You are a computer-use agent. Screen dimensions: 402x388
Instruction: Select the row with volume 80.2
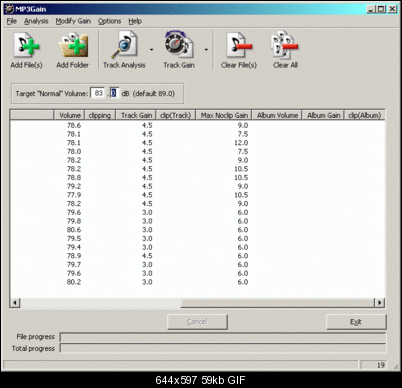coord(197,282)
